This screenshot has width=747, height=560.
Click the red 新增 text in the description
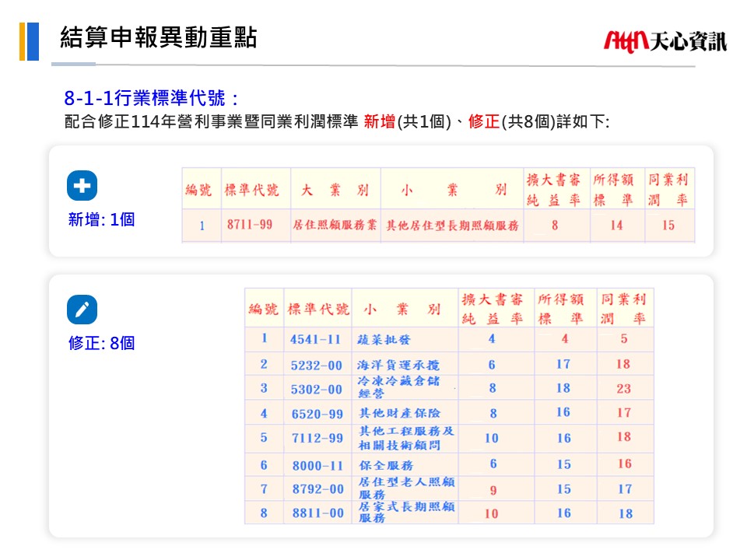[379, 121]
